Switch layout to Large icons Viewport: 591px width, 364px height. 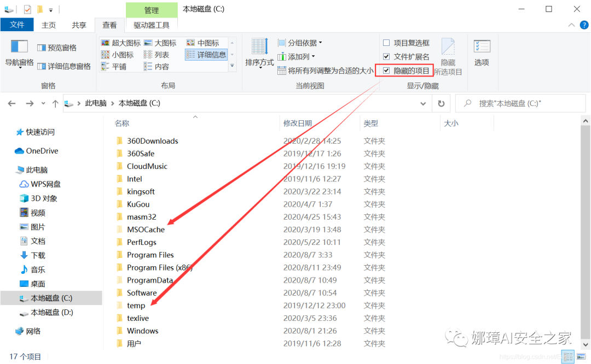pos(160,43)
